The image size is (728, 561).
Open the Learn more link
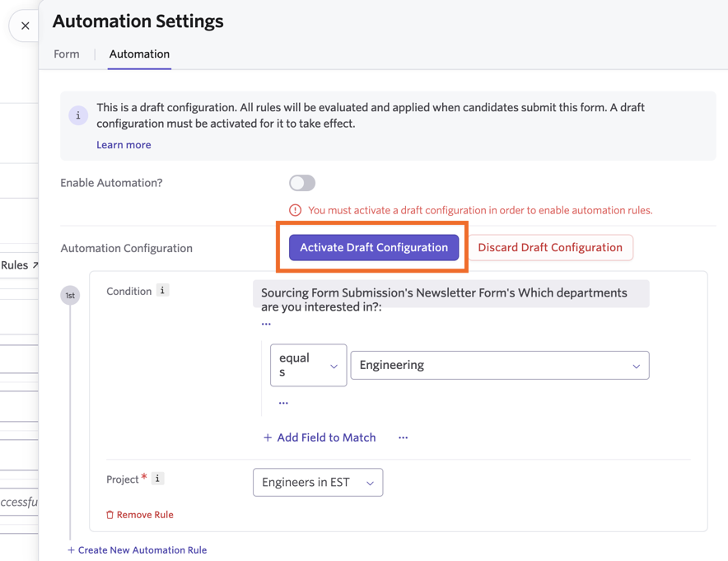pyautogui.click(x=124, y=145)
